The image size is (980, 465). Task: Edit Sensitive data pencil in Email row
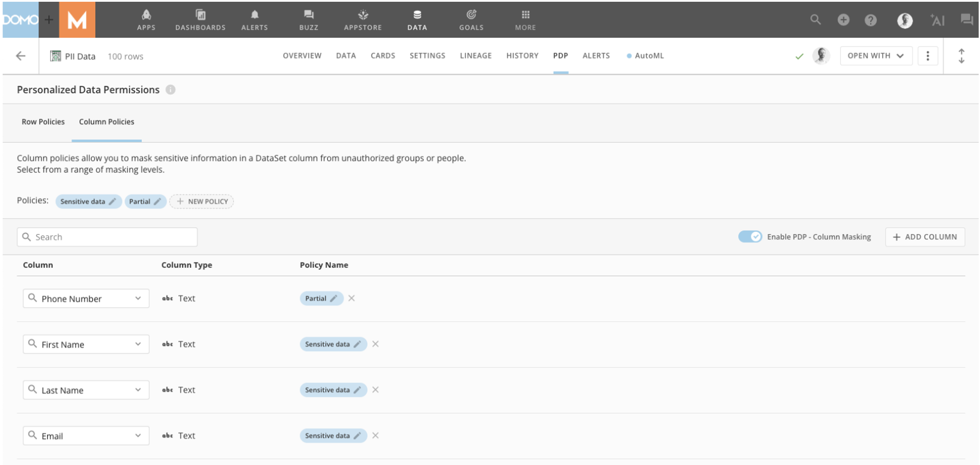357,436
